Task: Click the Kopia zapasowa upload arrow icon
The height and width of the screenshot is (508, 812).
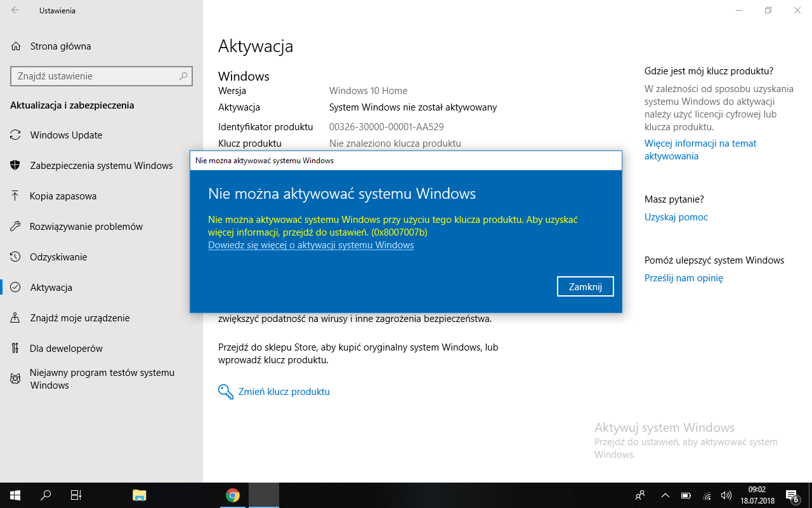Action: pos(16,196)
